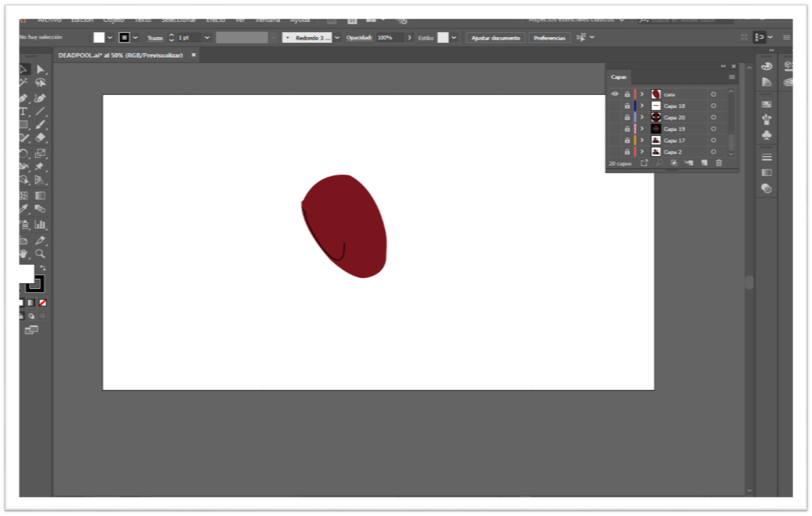This screenshot has height=516, width=812.
Task: Make clipping mask from Capas panel footer
Action: [x=674, y=163]
